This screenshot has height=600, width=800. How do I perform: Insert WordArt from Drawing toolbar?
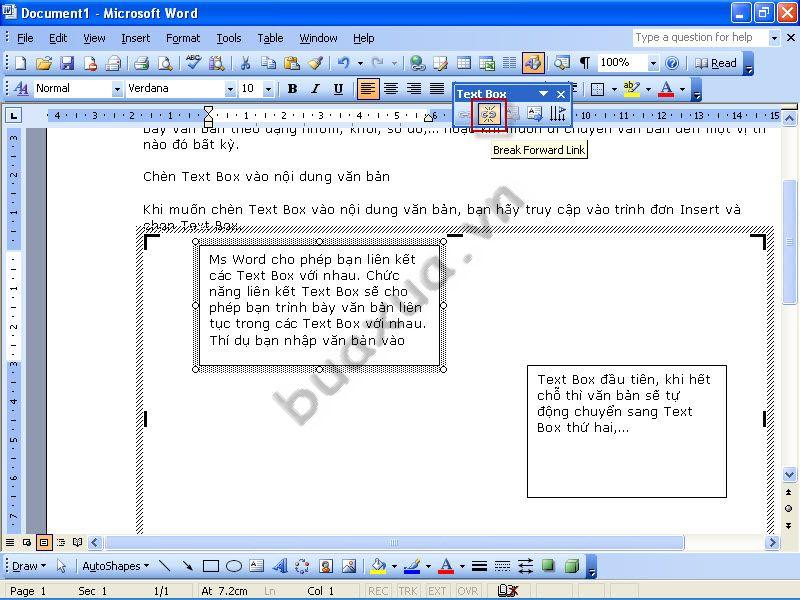pos(280,566)
